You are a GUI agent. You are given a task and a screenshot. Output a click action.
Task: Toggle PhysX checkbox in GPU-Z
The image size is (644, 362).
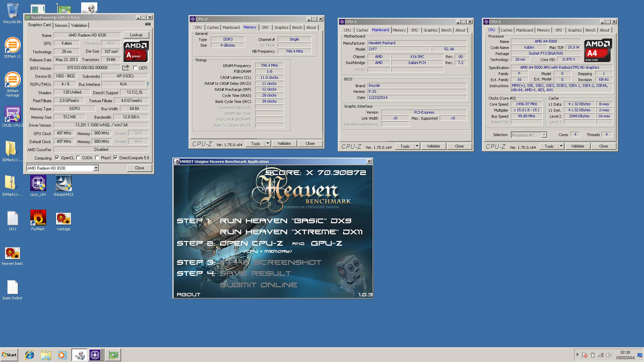tap(97, 158)
